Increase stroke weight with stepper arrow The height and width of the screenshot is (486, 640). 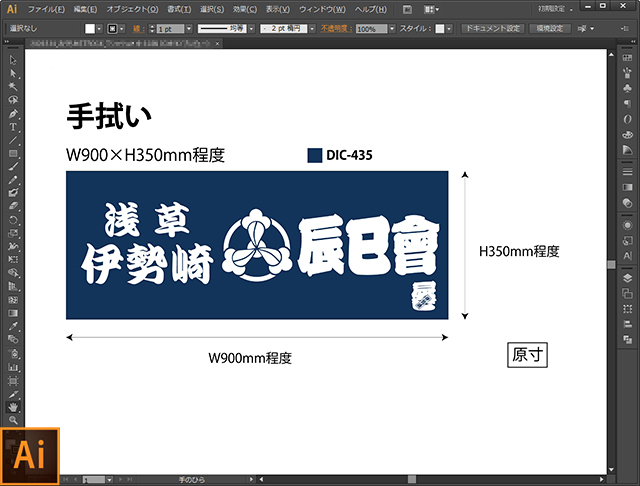[x=152, y=26]
